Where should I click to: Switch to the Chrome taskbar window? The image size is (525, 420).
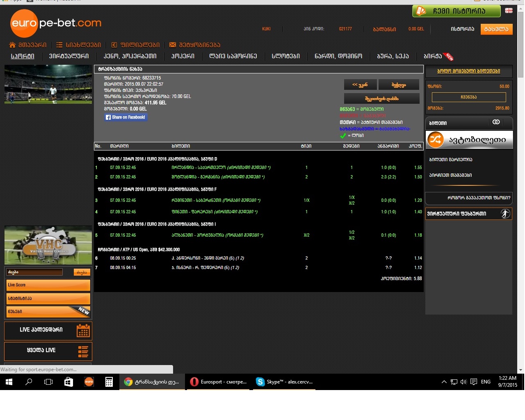point(152,382)
